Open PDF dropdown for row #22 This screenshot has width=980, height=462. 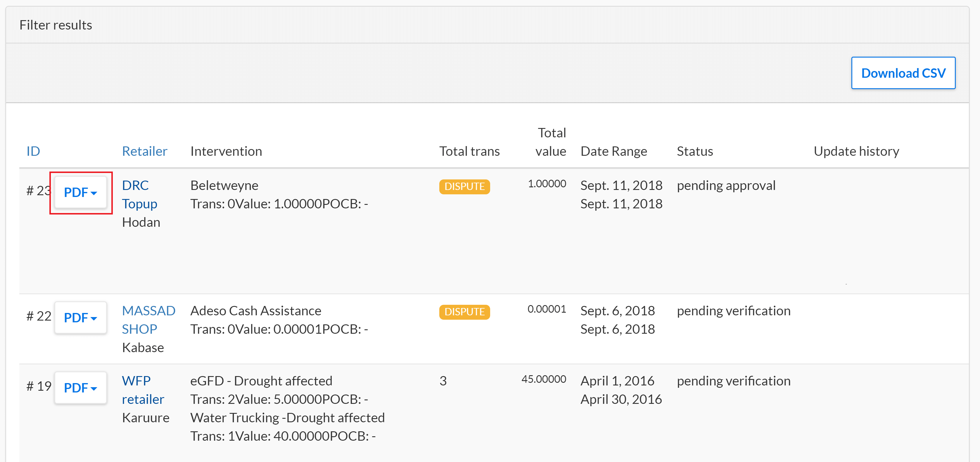tap(81, 318)
